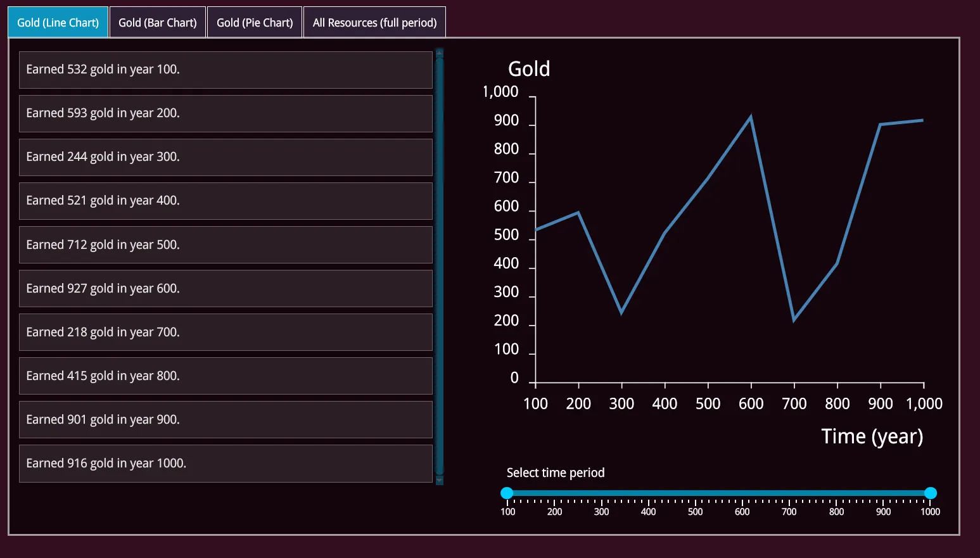Select the 'Earned 593 gold in year 200' entry

226,113
